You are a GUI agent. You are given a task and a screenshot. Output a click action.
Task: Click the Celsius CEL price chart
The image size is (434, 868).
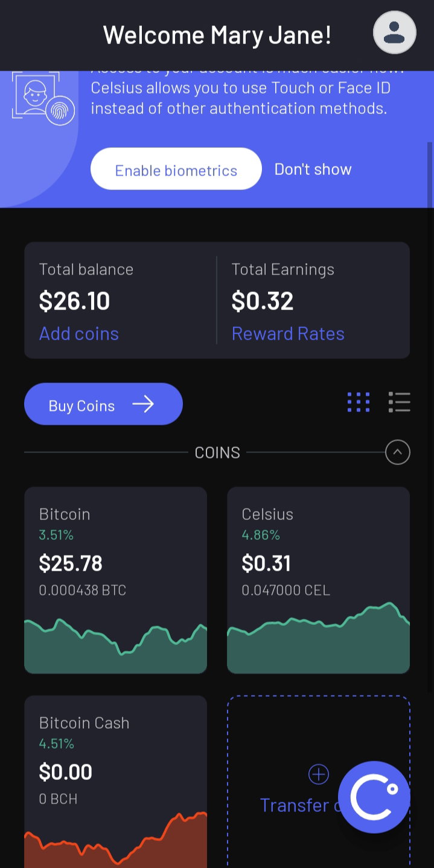coord(319,638)
